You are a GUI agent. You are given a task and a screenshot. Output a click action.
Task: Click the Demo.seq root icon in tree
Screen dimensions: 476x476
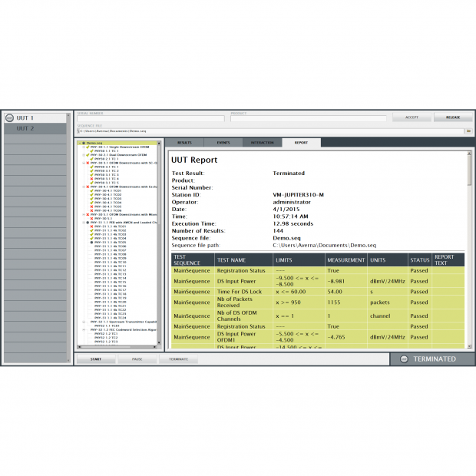(84, 143)
